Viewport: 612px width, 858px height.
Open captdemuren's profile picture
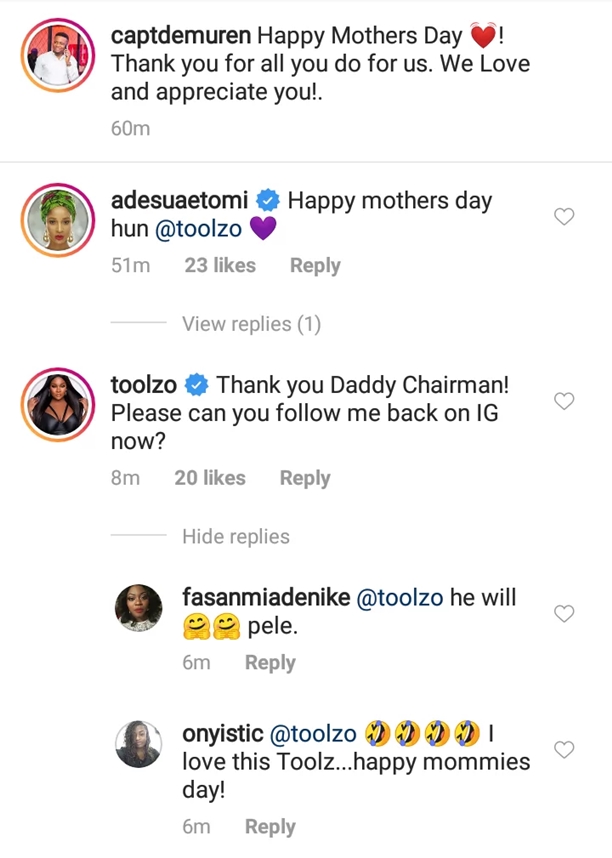tap(54, 54)
